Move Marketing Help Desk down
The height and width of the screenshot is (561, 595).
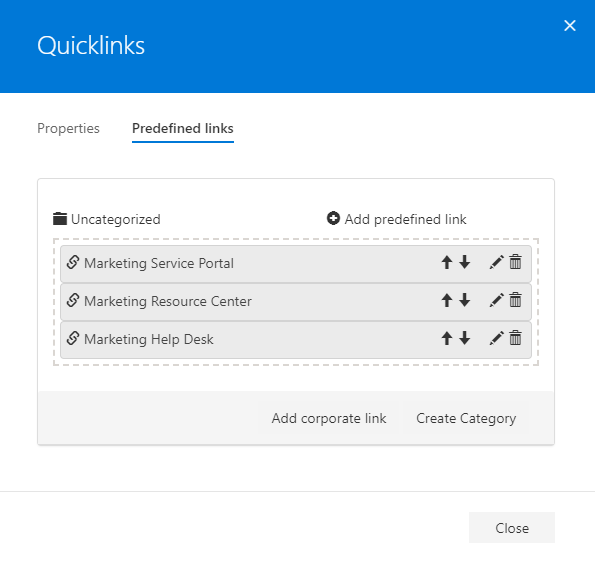464,338
